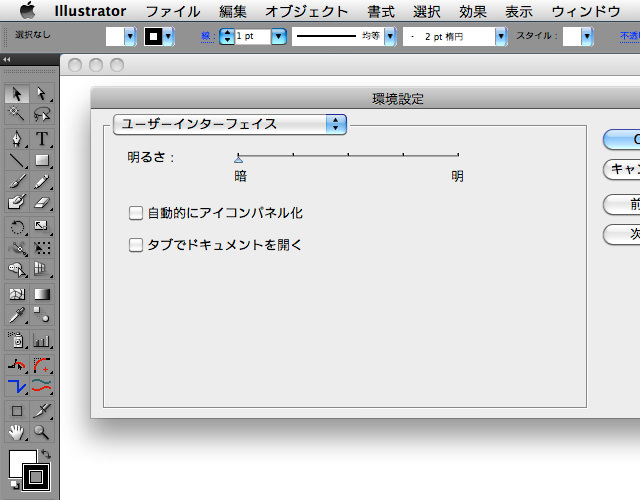Reset to default fill and stroke icon
Viewport: 640px width, 500px height.
(14, 485)
